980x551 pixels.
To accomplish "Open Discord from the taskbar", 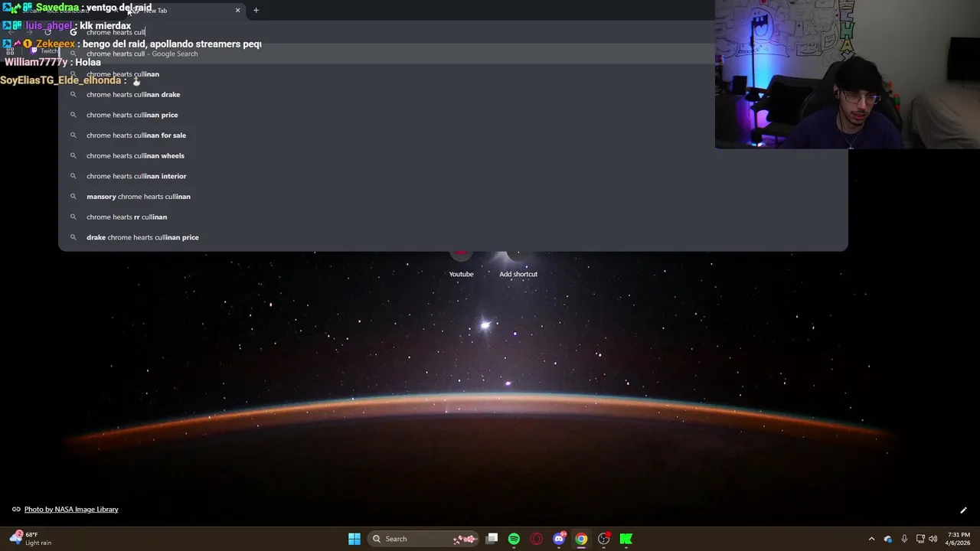I will 559,539.
